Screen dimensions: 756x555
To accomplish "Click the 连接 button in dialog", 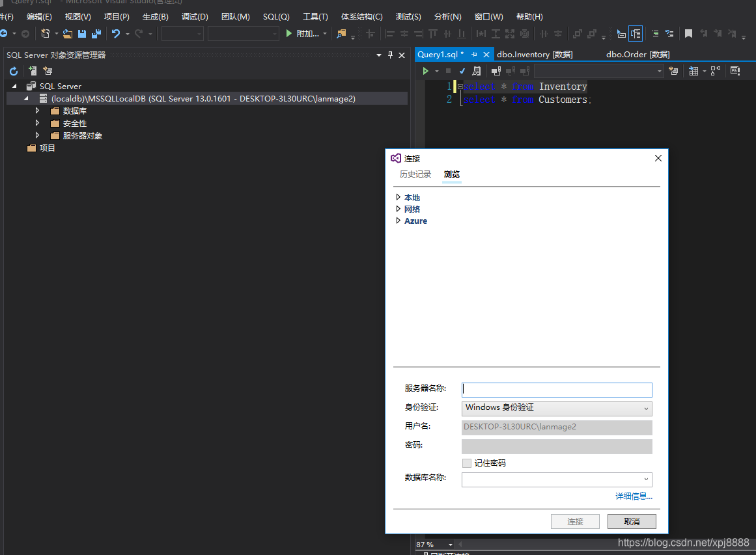I will click(x=575, y=521).
